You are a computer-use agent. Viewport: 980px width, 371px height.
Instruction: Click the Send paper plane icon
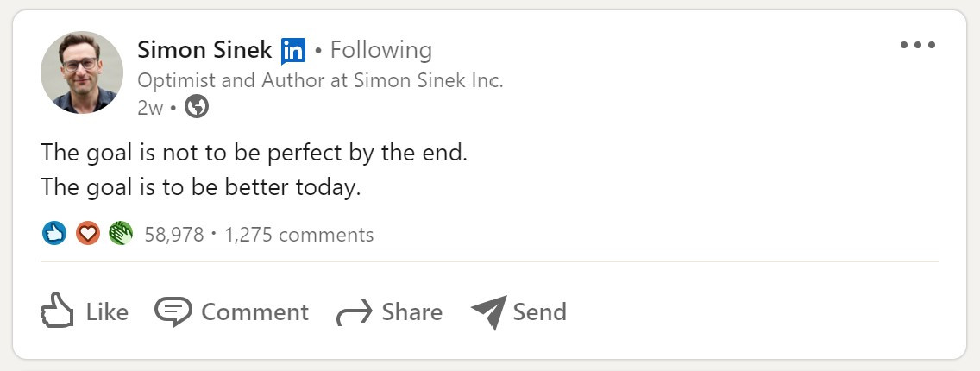(488, 311)
